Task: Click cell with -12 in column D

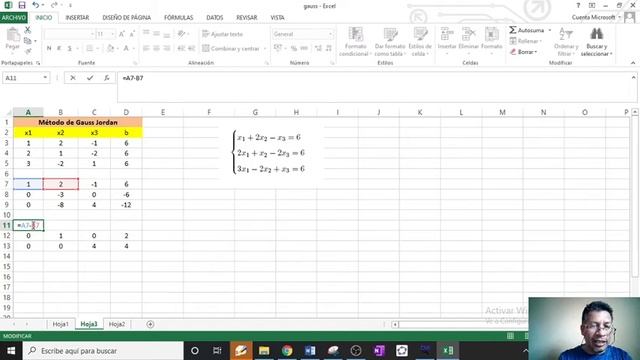Action: (x=126, y=205)
